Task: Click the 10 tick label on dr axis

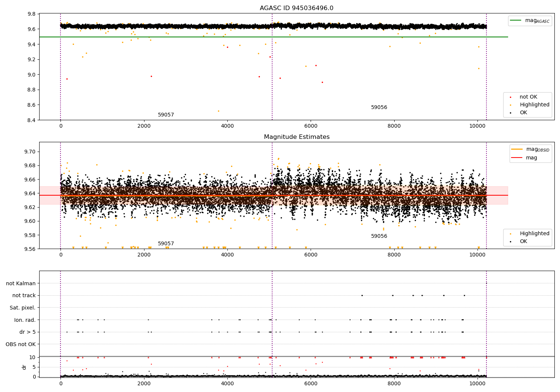Action: click(x=32, y=357)
